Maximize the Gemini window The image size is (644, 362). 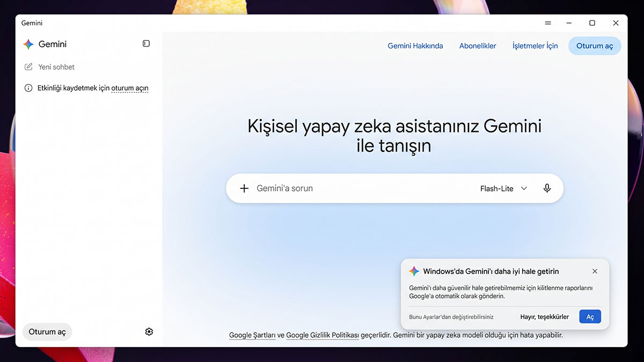[592, 23]
